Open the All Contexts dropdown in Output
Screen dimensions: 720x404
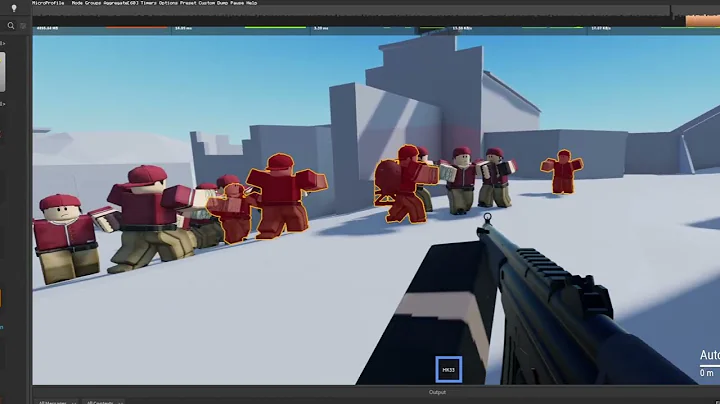104,402
